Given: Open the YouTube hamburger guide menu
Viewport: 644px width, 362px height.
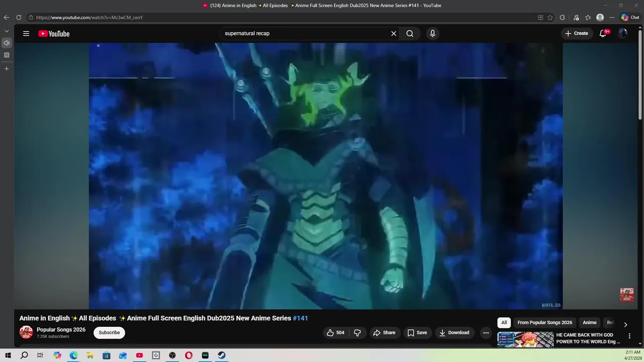Looking at the screenshot, I should (x=26, y=34).
